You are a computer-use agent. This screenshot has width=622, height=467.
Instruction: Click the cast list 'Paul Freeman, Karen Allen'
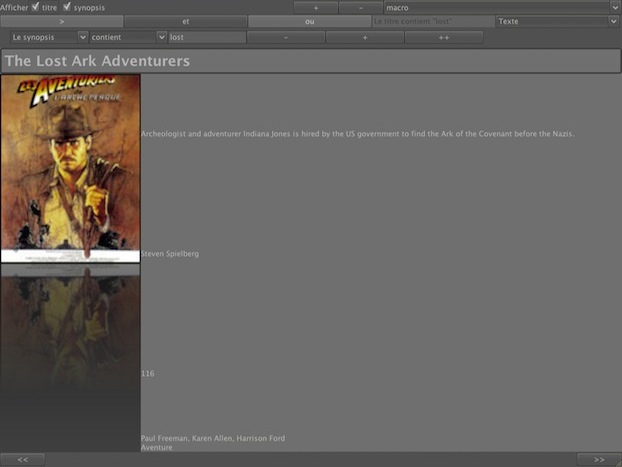(213, 438)
